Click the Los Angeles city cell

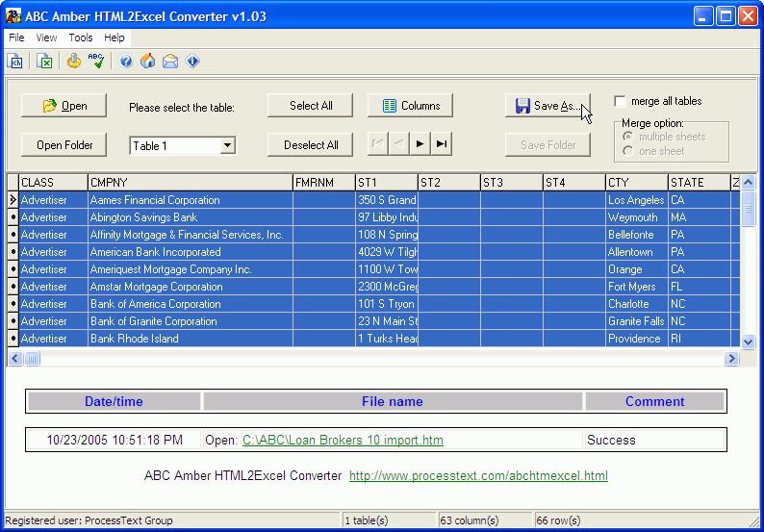(637, 200)
